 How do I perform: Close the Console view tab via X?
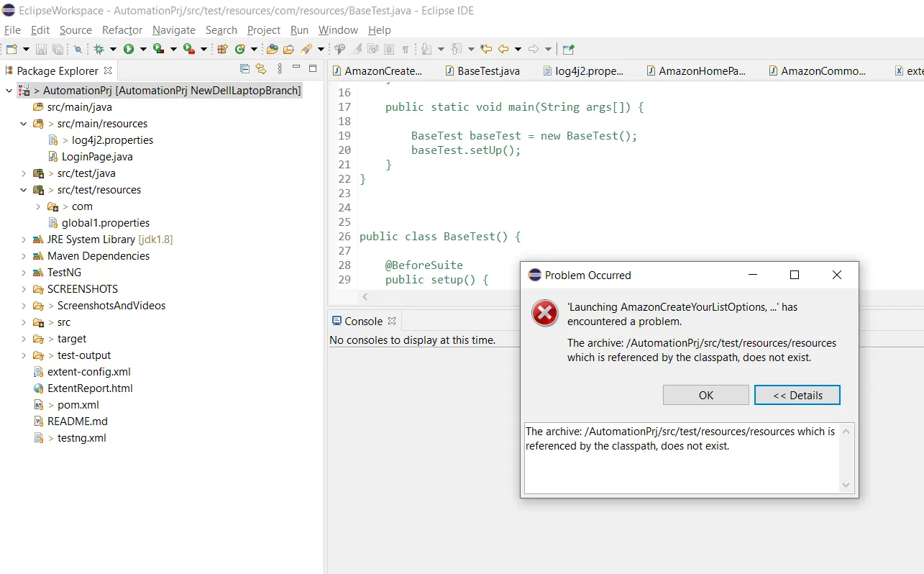(x=392, y=321)
